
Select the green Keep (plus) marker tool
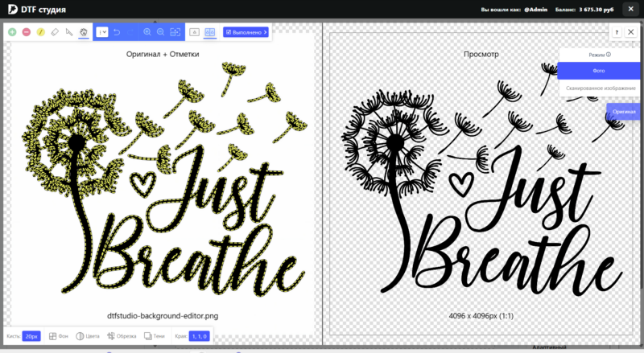coord(12,32)
